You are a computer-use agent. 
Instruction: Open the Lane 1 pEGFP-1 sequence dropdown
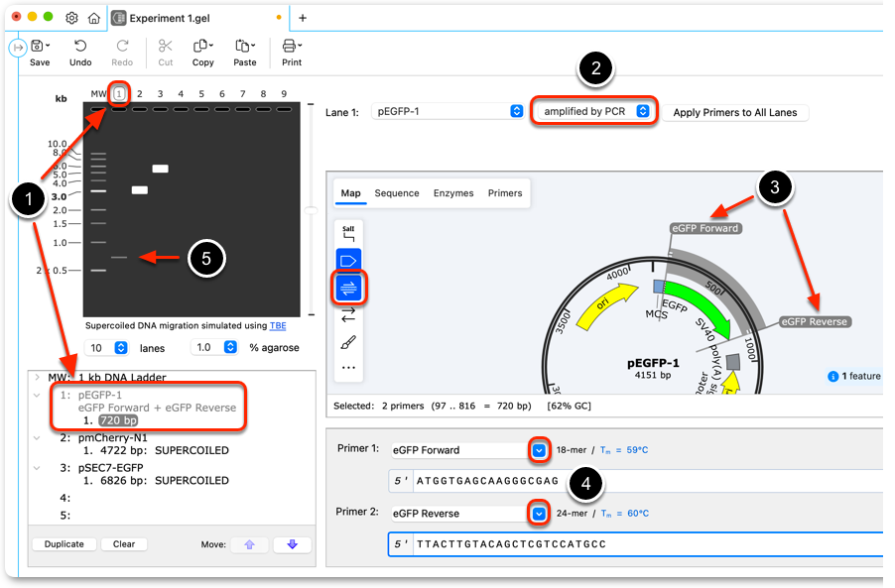(447, 111)
